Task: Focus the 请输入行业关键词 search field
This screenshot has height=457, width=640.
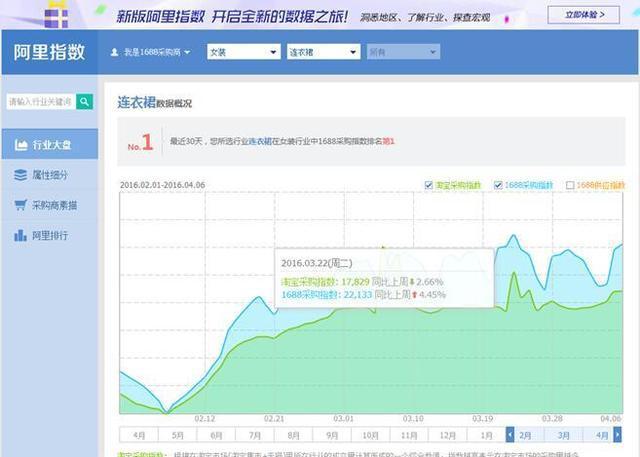Action: coord(41,102)
